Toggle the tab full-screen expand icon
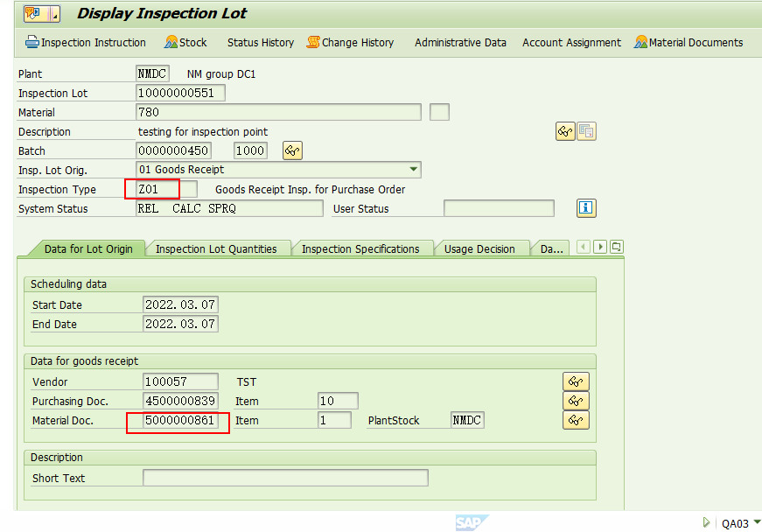Screen dimensions: 762x532 [x=615, y=248]
